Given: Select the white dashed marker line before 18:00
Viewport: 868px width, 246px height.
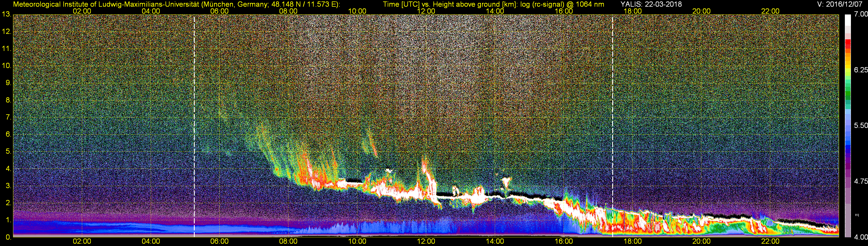Looking at the screenshot, I should click(x=612, y=126).
